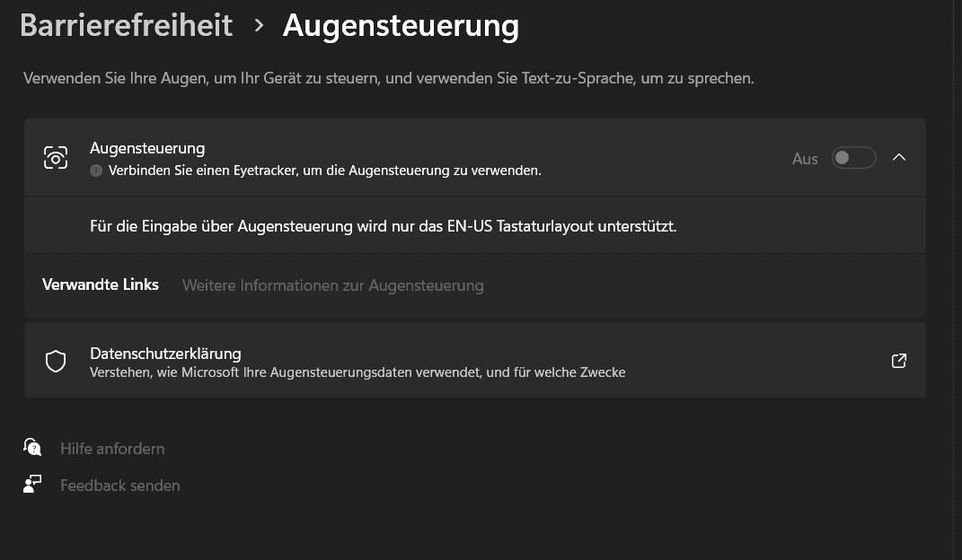Screen dimensions: 962x560
Task: Click the EN-US Tastaturlayout notice text
Action: pyautogui.click(x=383, y=226)
